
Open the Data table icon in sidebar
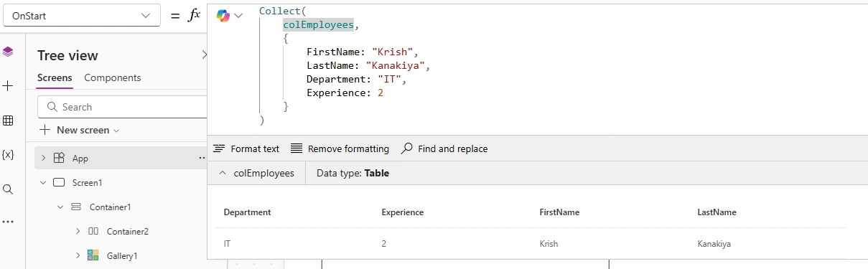click(8, 121)
